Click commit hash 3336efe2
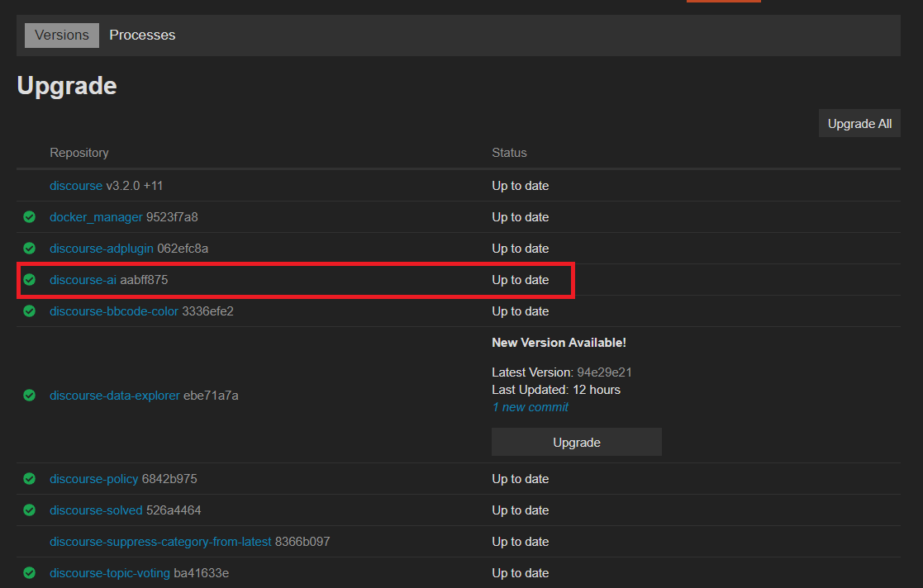The image size is (923, 588). pyautogui.click(x=207, y=311)
